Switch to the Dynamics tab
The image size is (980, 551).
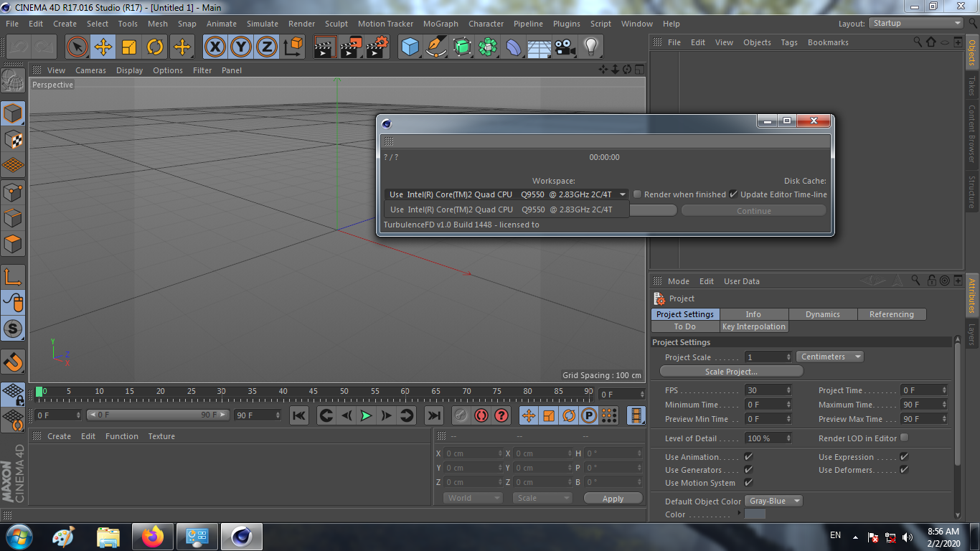click(x=823, y=314)
